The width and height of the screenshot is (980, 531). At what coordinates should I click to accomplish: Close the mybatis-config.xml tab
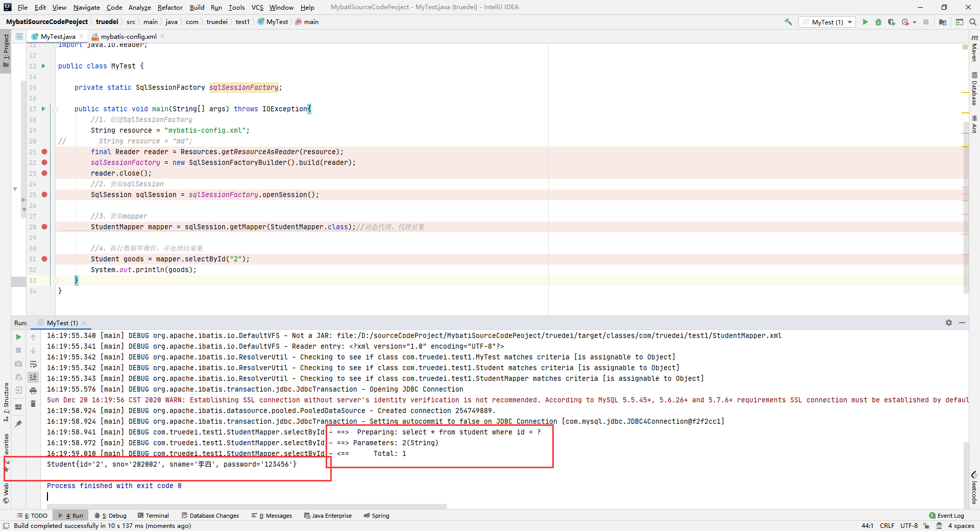pyautogui.click(x=162, y=36)
